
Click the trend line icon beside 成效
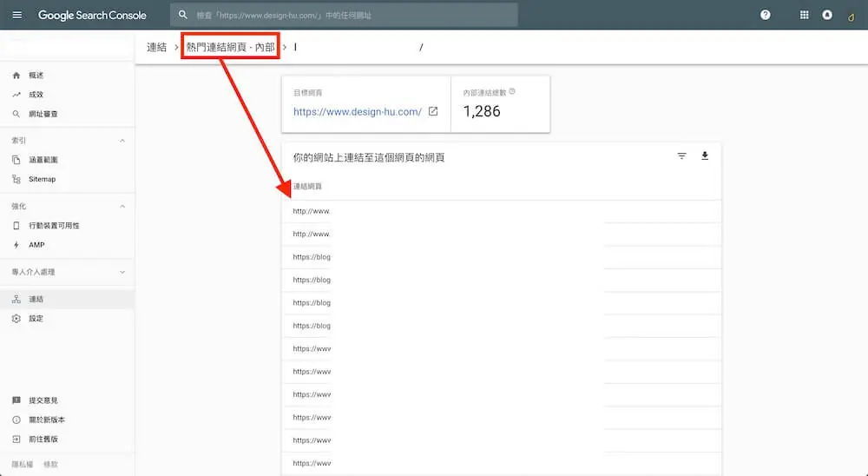pos(16,95)
